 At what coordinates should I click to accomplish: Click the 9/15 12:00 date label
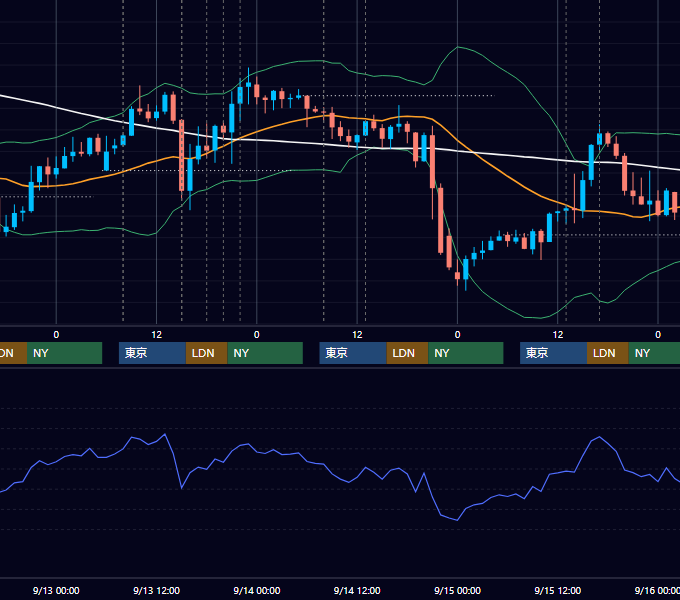(558, 590)
